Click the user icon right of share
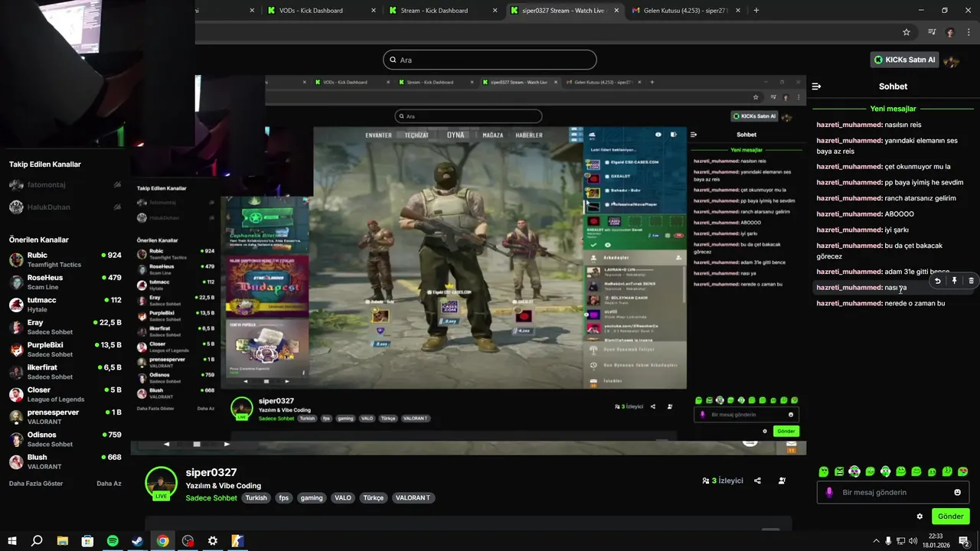The height and width of the screenshot is (551, 980). point(782,481)
